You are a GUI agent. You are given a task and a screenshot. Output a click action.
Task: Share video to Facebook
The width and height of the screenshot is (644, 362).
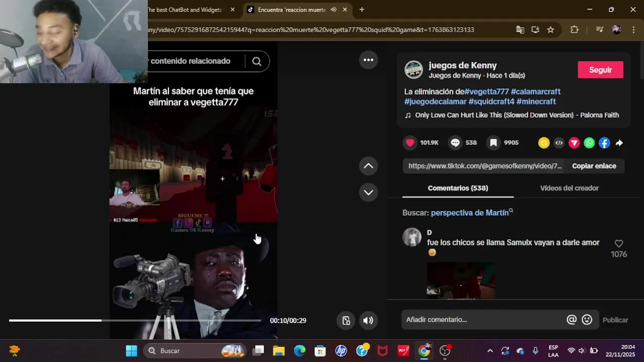click(604, 143)
